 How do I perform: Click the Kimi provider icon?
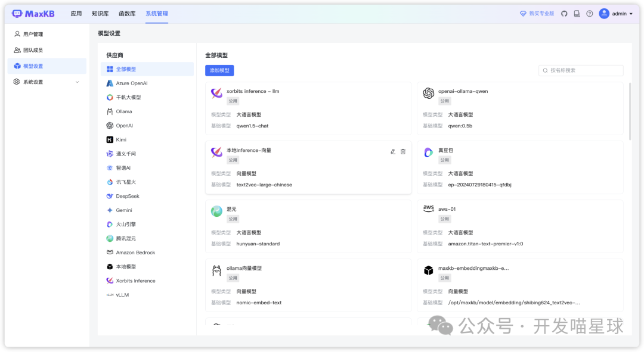click(110, 140)
